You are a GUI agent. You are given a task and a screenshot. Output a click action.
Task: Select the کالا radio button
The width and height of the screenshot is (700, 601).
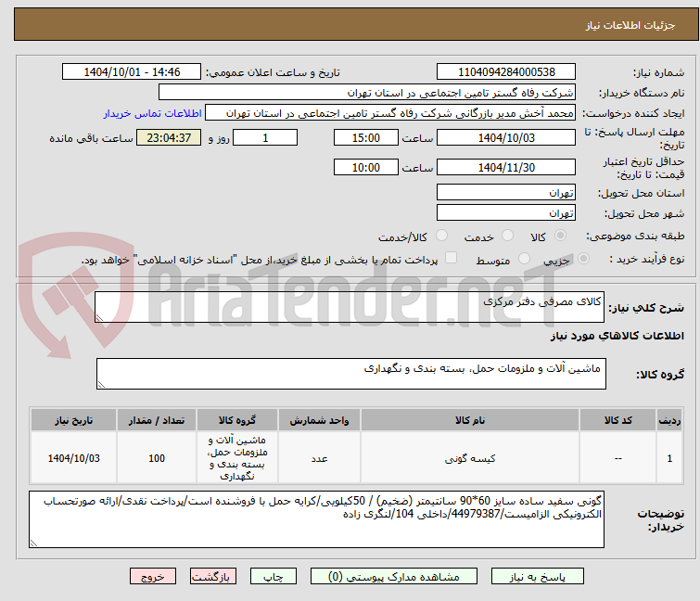tap(560, 236)
